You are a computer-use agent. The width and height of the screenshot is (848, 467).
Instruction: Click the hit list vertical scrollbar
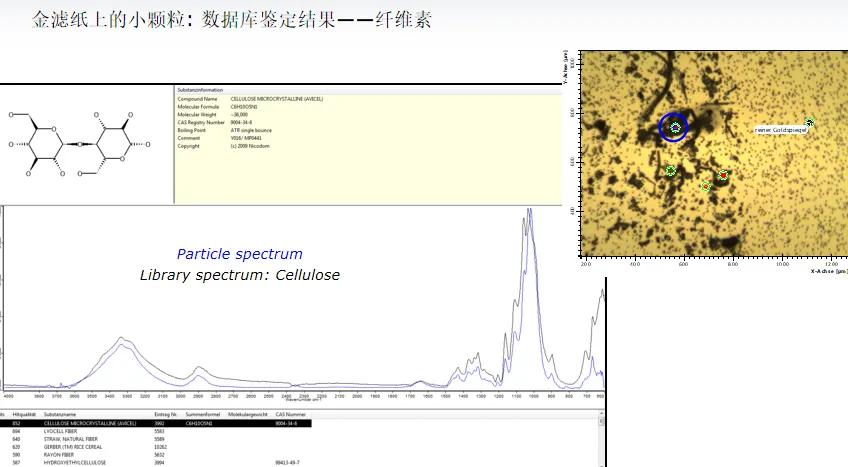click(601, 439)
